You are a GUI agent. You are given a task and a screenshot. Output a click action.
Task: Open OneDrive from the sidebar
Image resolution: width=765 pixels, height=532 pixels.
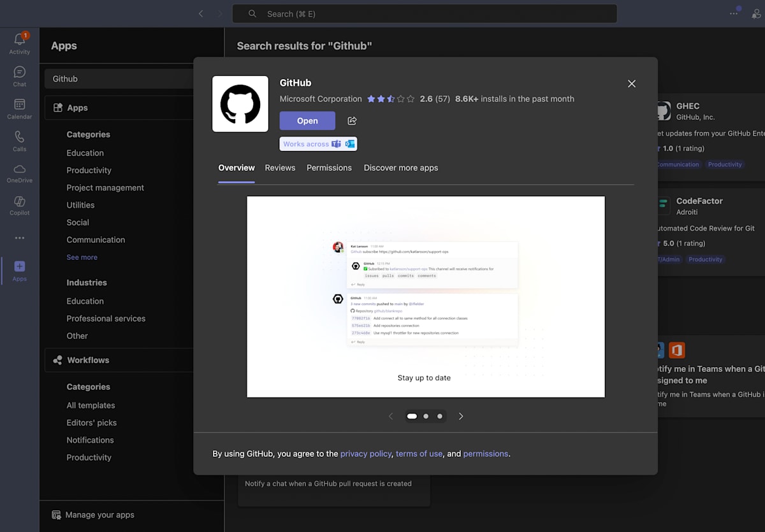[19, 173]
